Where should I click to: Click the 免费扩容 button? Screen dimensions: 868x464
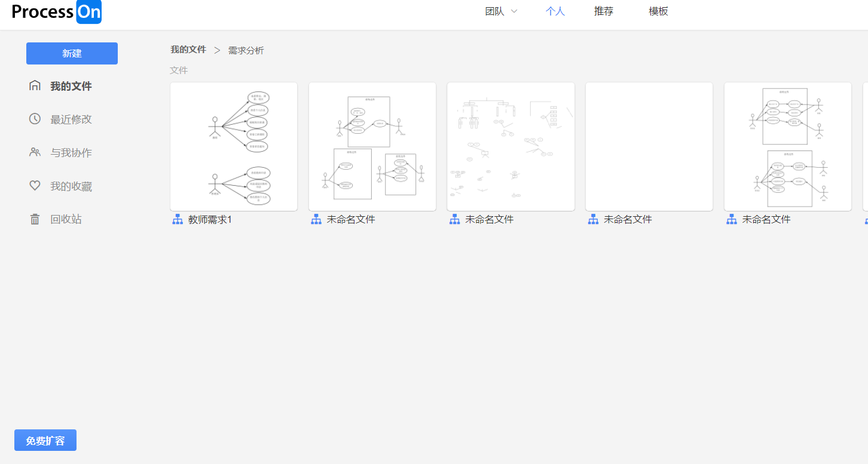click(45, 440)
